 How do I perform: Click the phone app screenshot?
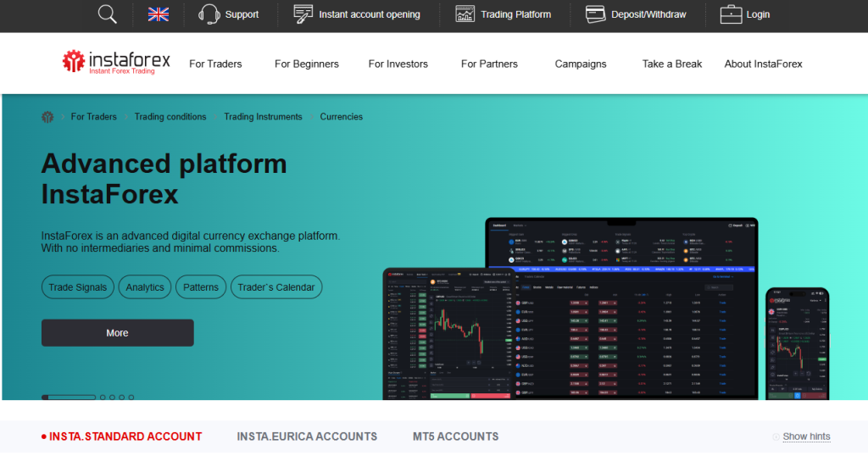pyautogui.click(x=797, y=343)
